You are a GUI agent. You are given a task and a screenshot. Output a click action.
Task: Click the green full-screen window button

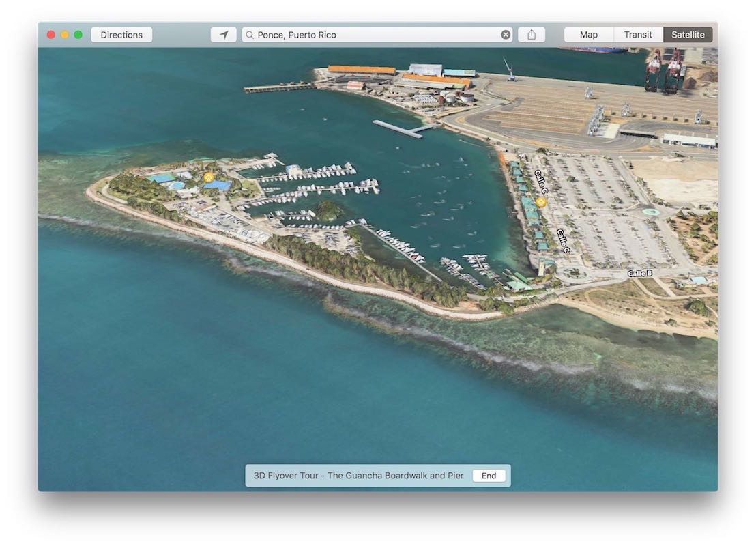coord(78,35)
